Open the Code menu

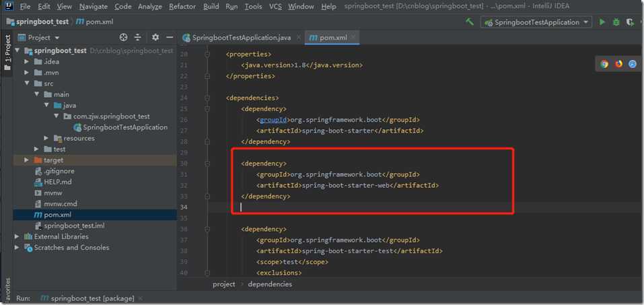click(x=122, y=7)
